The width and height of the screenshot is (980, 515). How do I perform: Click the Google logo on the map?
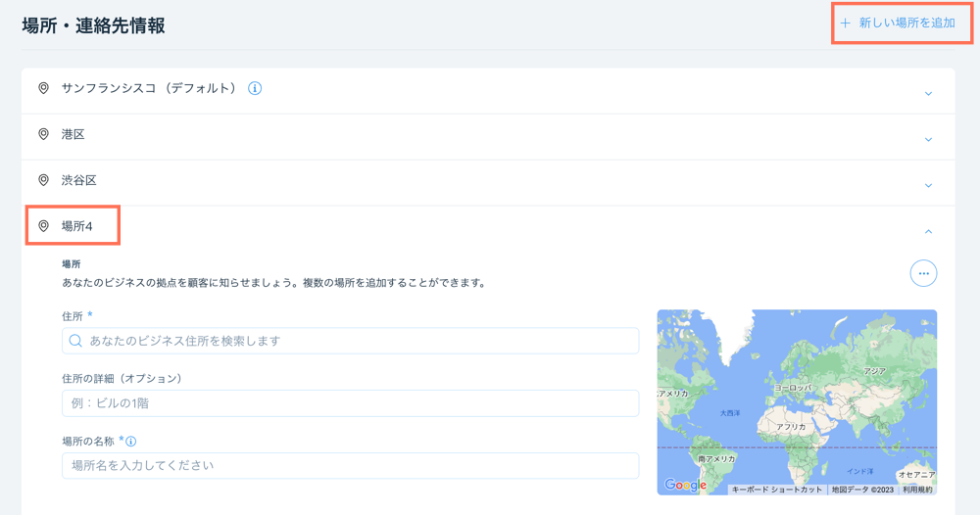click(x=685, y=485)
